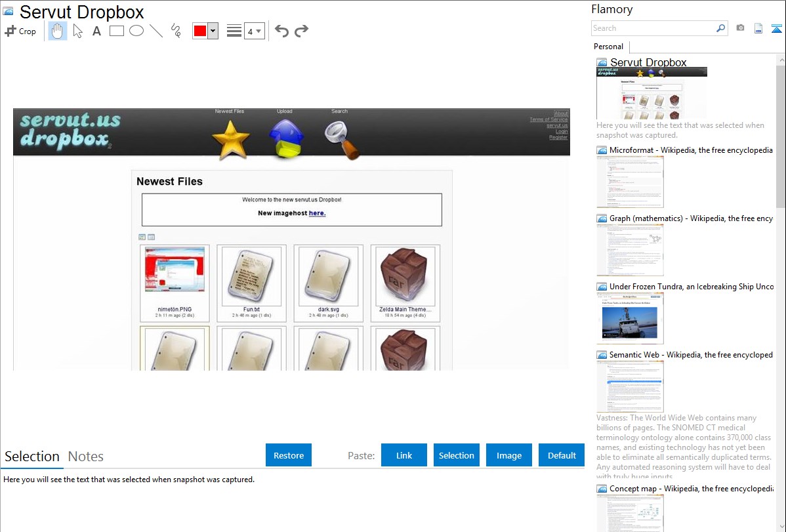786x532 pixels.
Task: Redo the last annotation
Action: coord(301,31)
